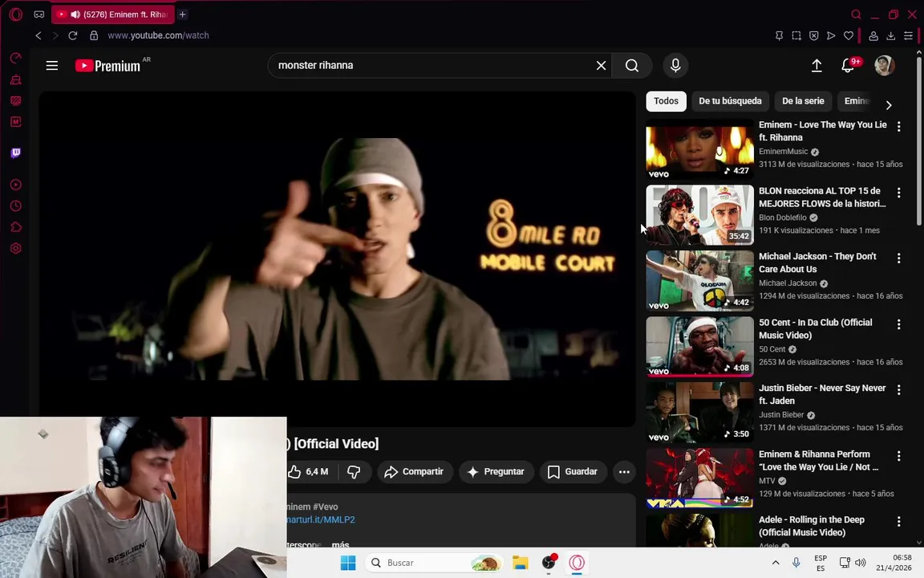The image size is (924, 578).
Task: Open options for Eminem & Rihanna Perform video
Action: (x=898, y=455)
